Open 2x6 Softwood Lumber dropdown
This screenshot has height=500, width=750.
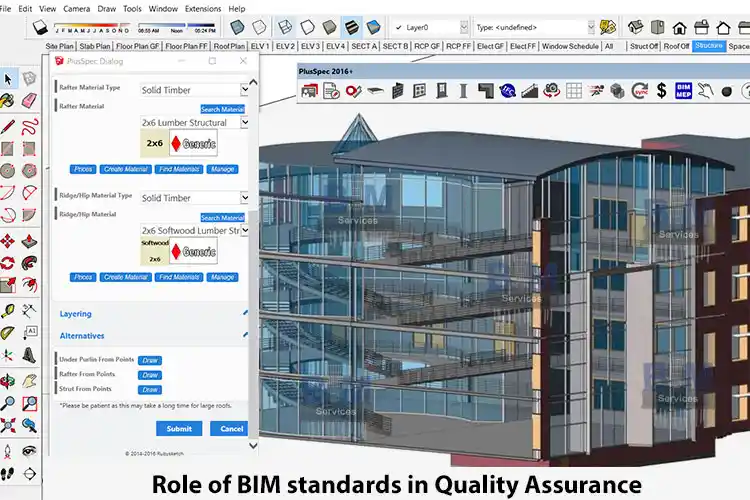(244, 230)
